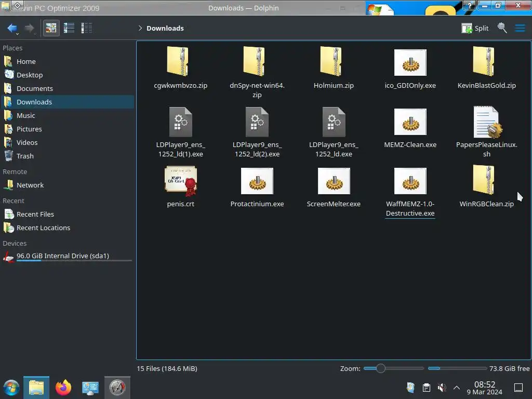Select Downloads in Places panel
Image resolution: width=532 pixels, height=399 pixels.
point(68,102)
